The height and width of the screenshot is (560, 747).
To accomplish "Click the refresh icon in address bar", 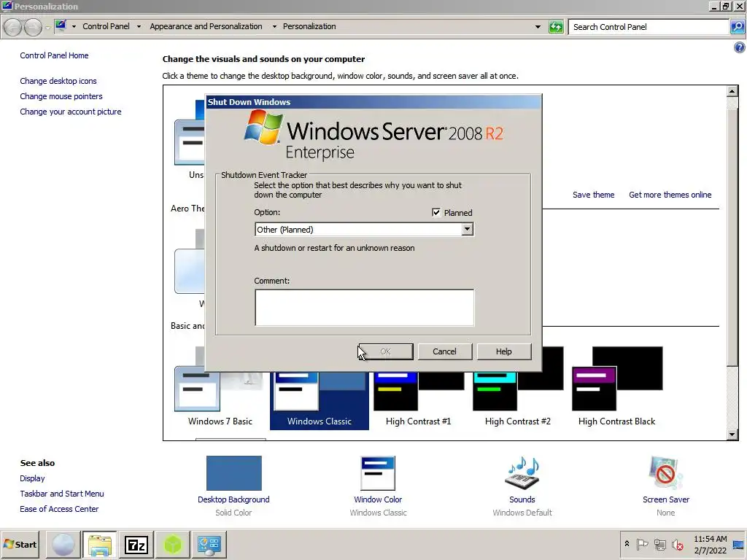I will [x=556, y=27].
